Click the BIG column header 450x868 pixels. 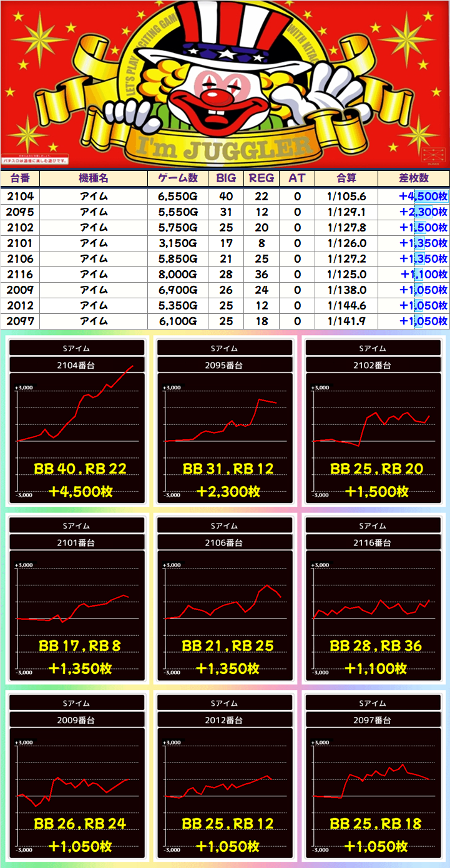coord(226,178)
